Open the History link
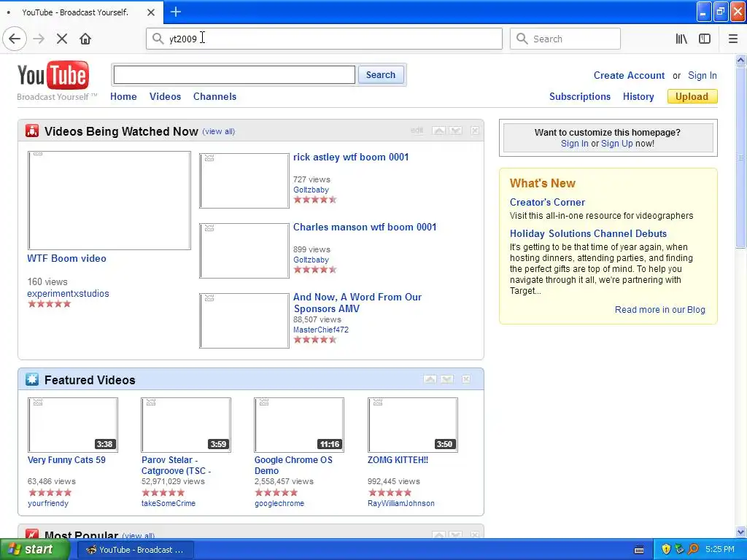 coord(638,97)
